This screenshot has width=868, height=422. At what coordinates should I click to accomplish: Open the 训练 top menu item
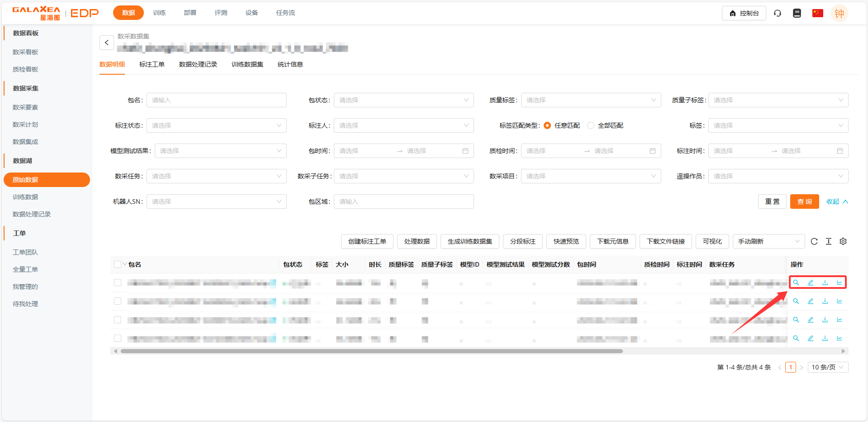[159, 13]
